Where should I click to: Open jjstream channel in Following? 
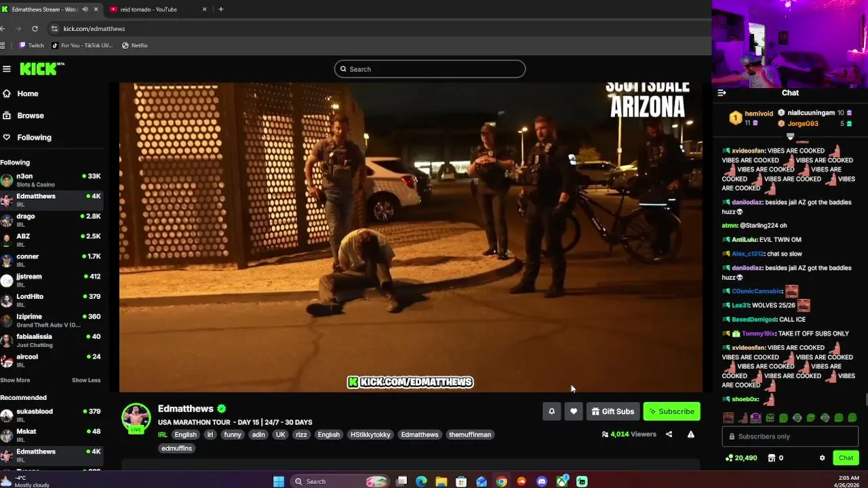coord(52,280)
